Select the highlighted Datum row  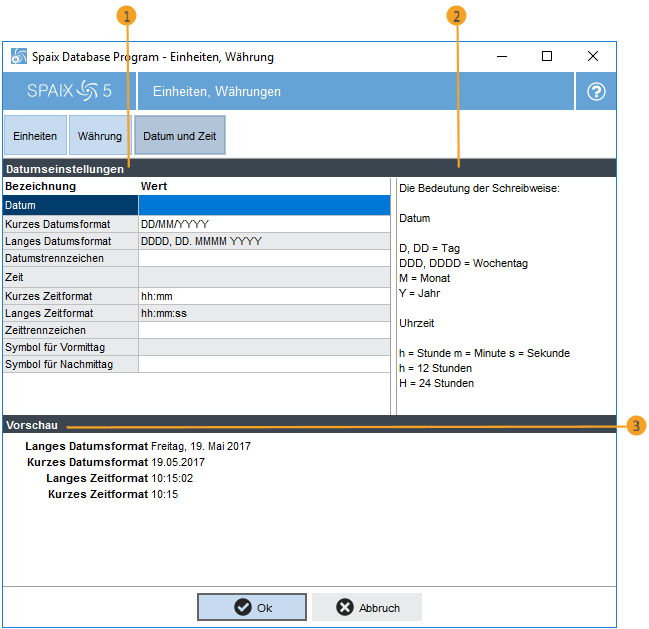point(196,205)
